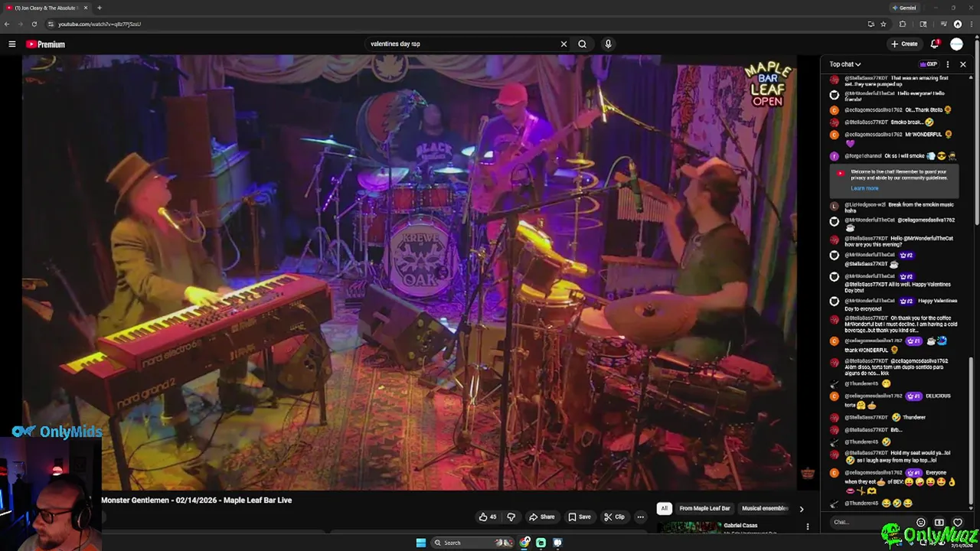980x551 pixels.
Task: Reload the current page
Action: 34,24
